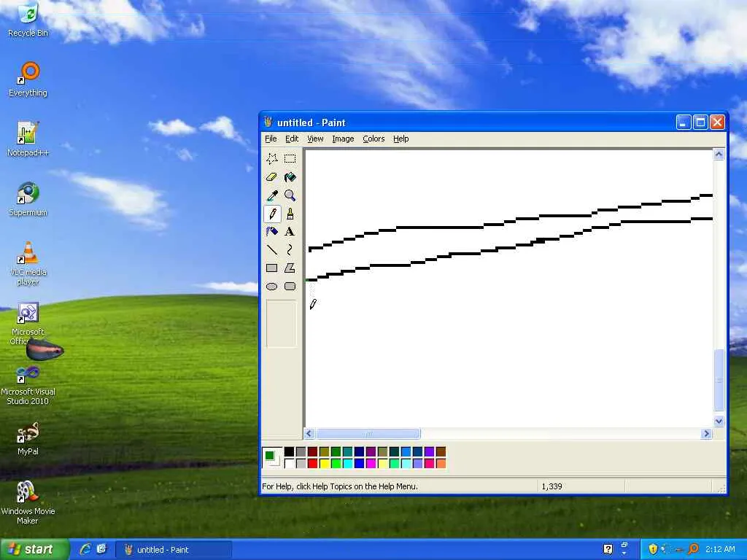Open the Colors menu
747x560 pixels.
click(373, 139)
